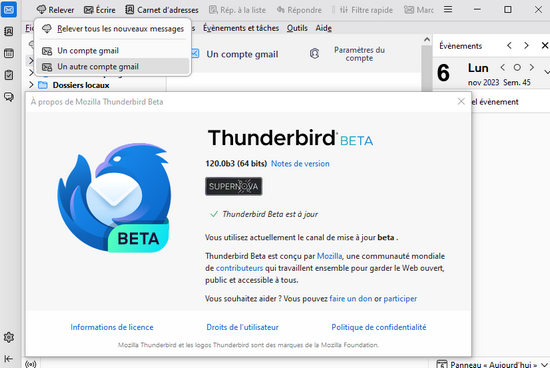Go to previous in Évènements header
Image resolution: width=550 pixels, height=368 pixels.
(509, 46)
